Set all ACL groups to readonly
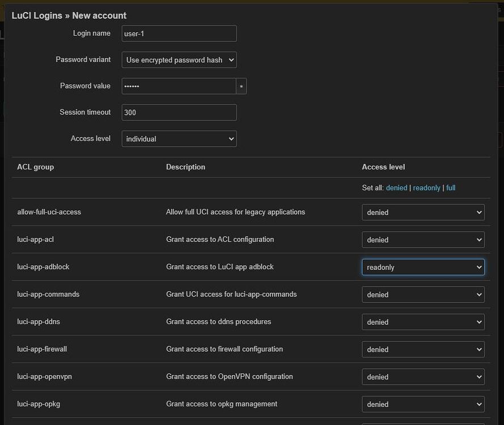Screen dimensions: 504x425 426,188
